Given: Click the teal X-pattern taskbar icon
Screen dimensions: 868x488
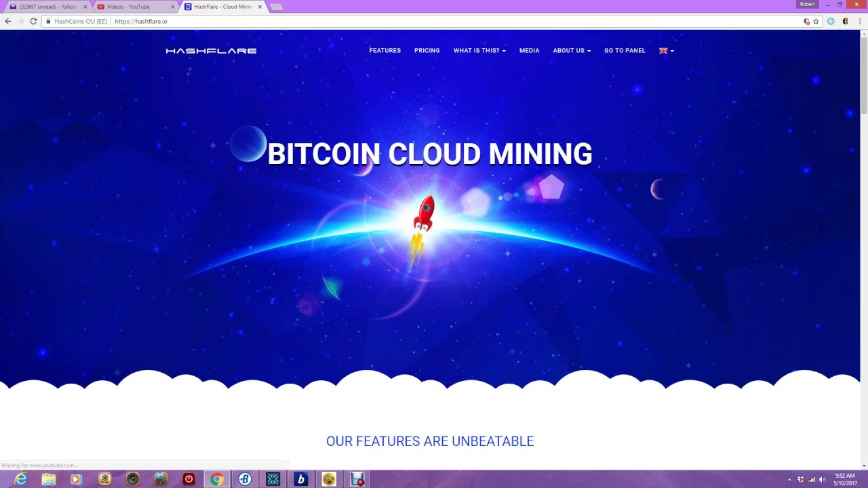Looking at the screenshot, I should click(x=273, y=479).
